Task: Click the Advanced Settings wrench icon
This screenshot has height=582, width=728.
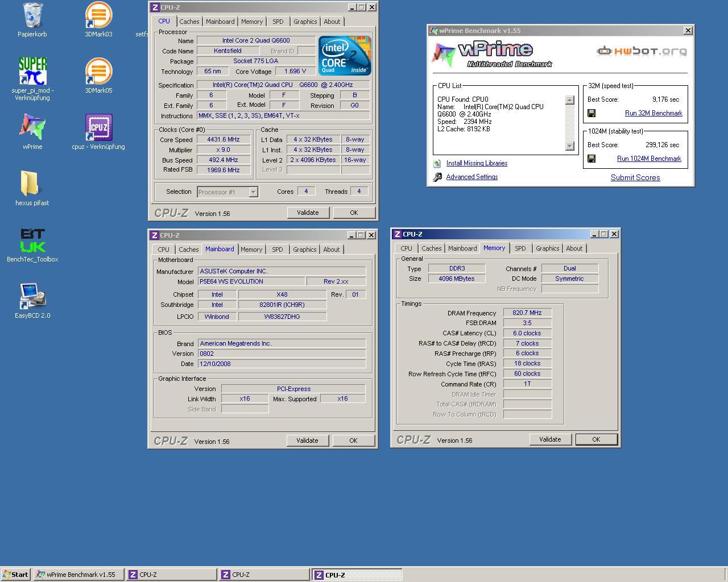Action: [x=437, y=177]
